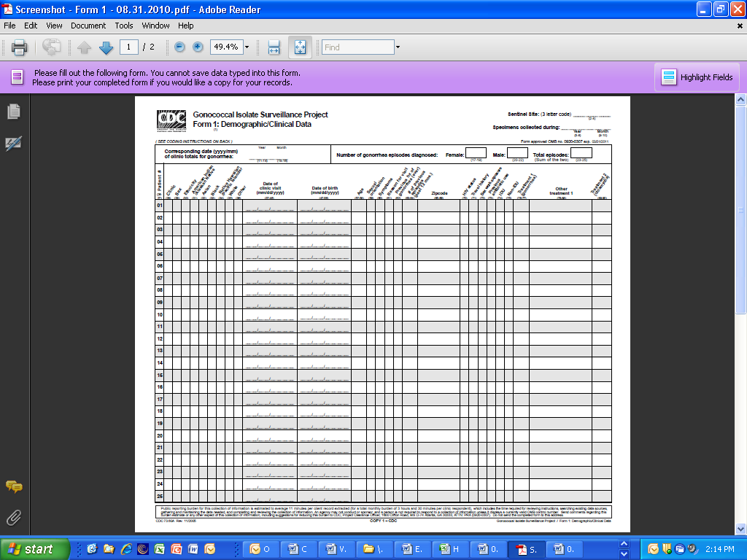
Task: Click the date of birth field row 01
Action: pos(325,206)
